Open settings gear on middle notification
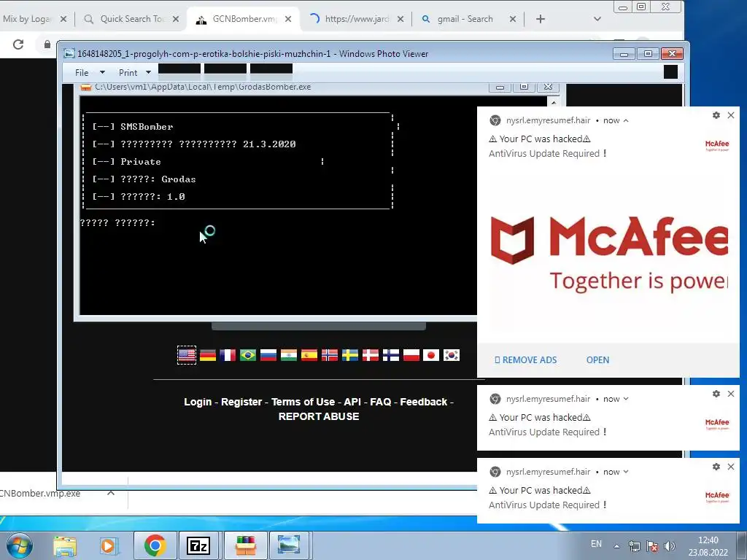747x560 pixels. pos(716,394)
